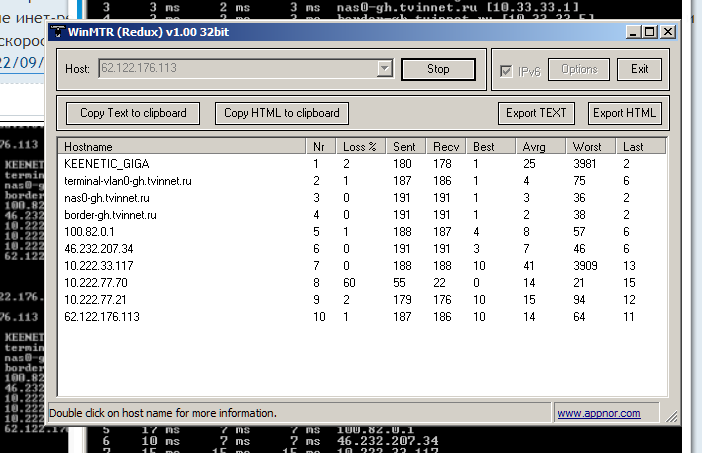Screen dimensions: 702x453
Task: Select the 62.122.176.113 destination row
Action: point(102,316)
